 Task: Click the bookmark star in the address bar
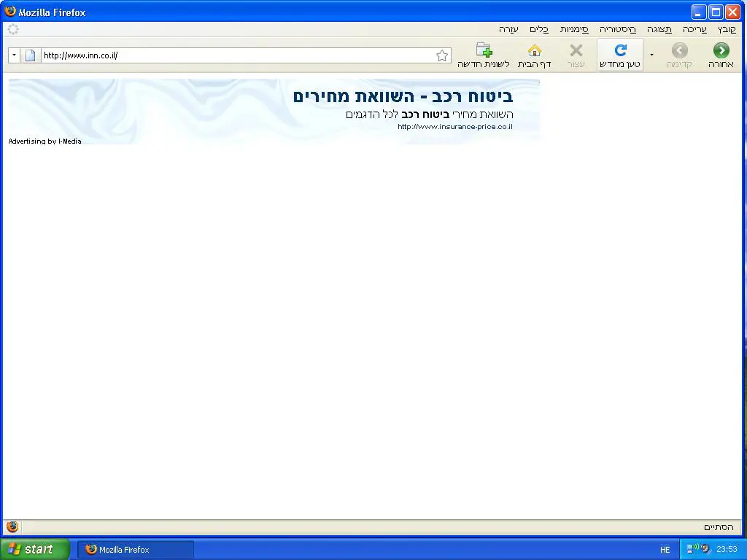[x=442, y=55]
